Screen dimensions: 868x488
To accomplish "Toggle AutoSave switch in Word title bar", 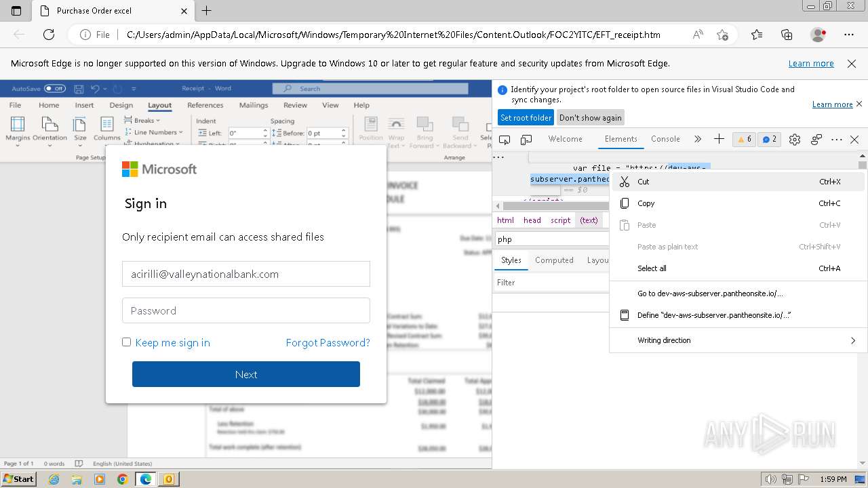I will [55, 89].
